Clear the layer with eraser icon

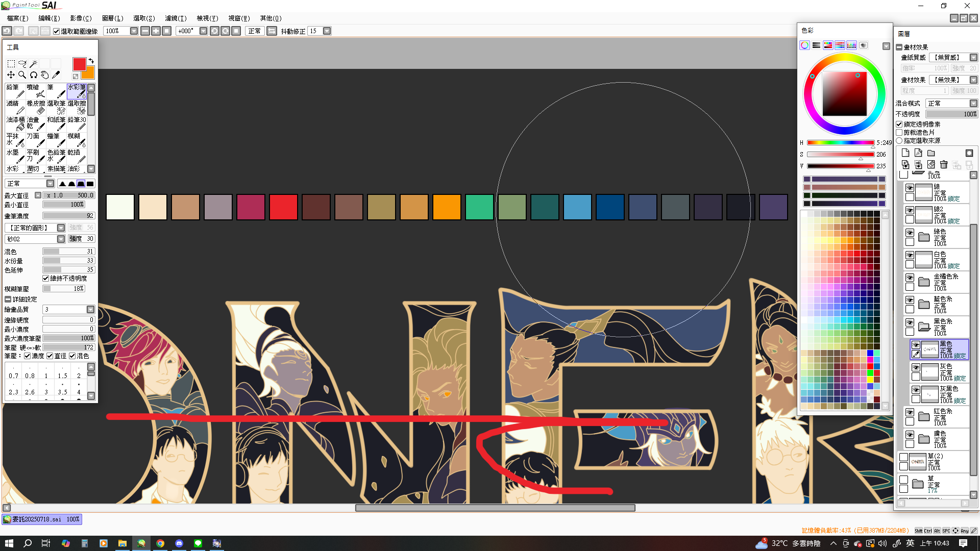[x=931, y=165]
